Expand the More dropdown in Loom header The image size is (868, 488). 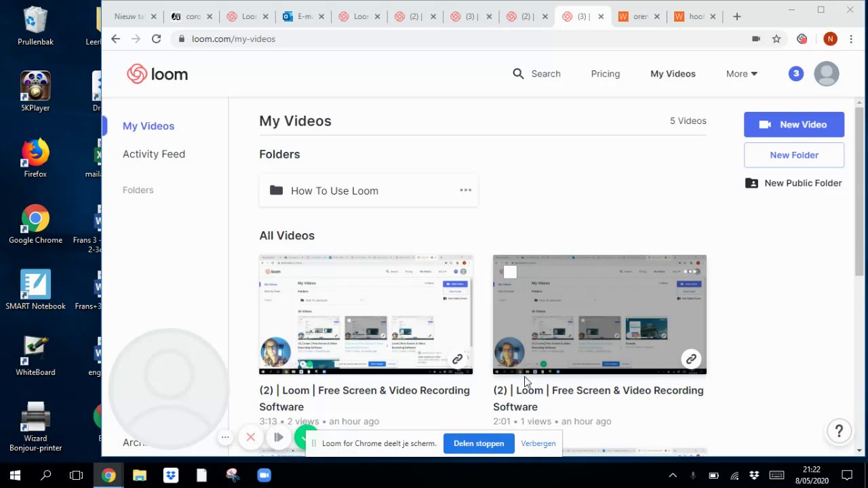(742, 74)
